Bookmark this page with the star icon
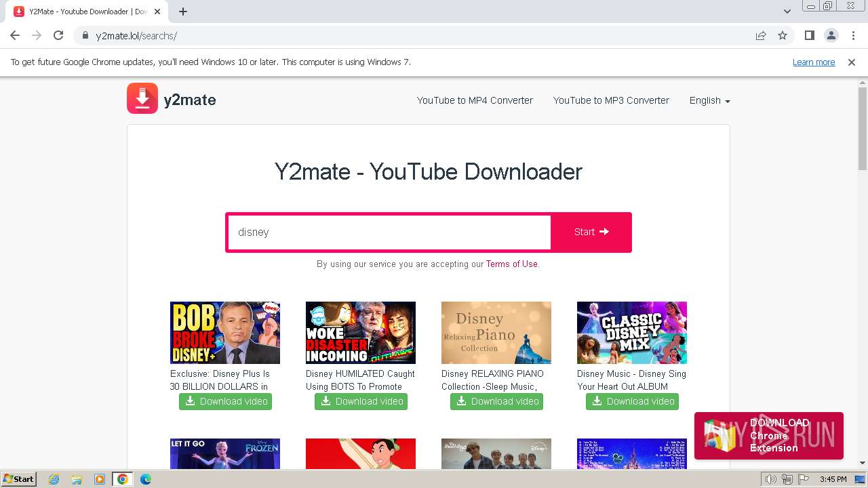 (x=783, y=35)
